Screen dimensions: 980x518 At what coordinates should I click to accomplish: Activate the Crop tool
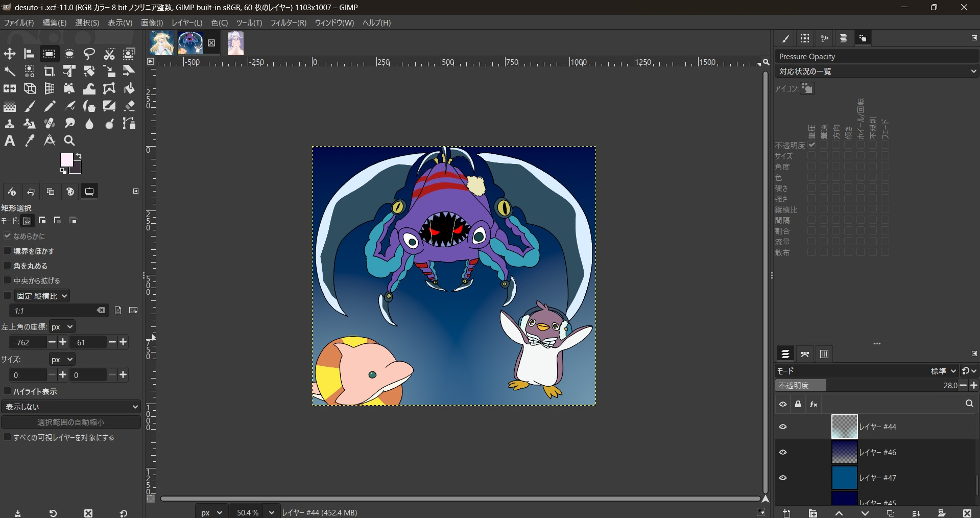point(50,72)
